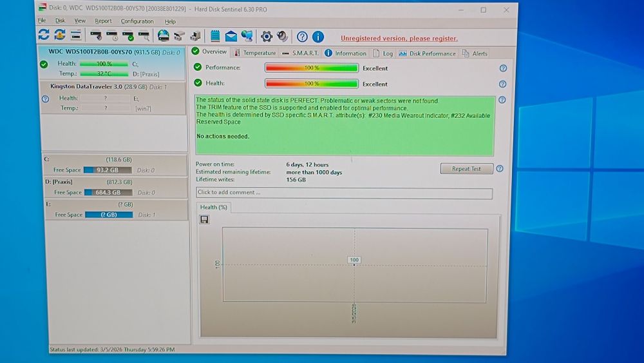The image size is (644, 363).
Task: Open the Help menu
Action: click(170, 21)
